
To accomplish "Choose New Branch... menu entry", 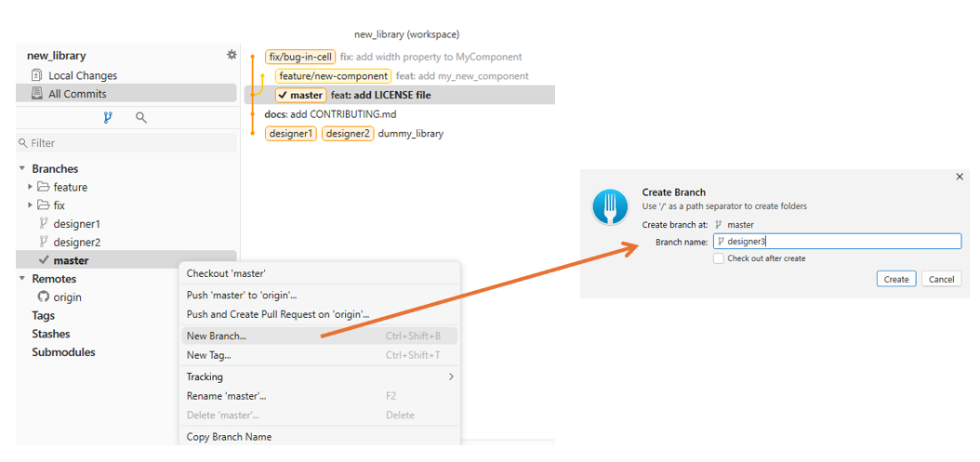I will [x=319, y=336].
